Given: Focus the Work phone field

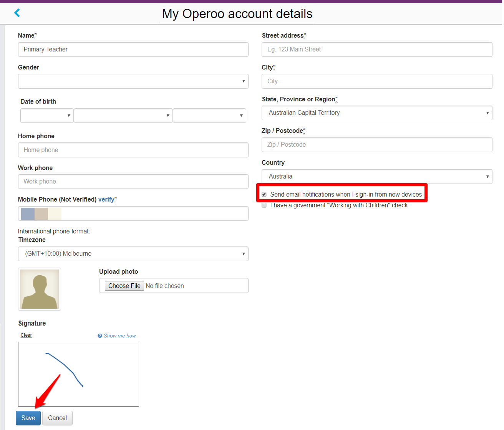Looking at the screenshot, I should [133, 182].
